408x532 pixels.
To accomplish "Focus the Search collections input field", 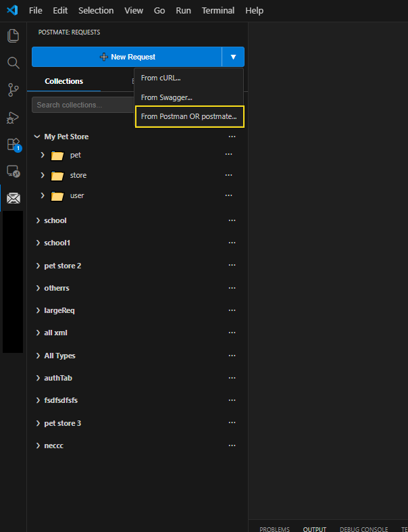I will point(83,105).
